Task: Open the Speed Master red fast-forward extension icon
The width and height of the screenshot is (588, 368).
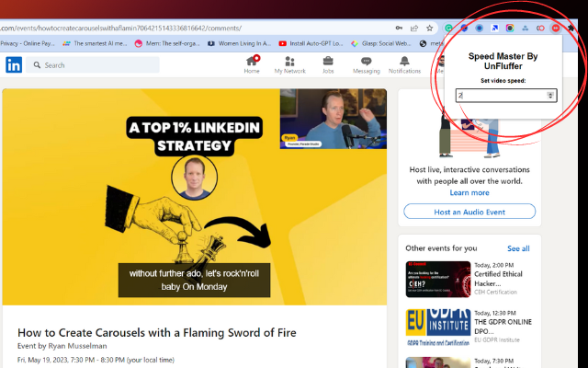Action: click(x=555, y=29)
